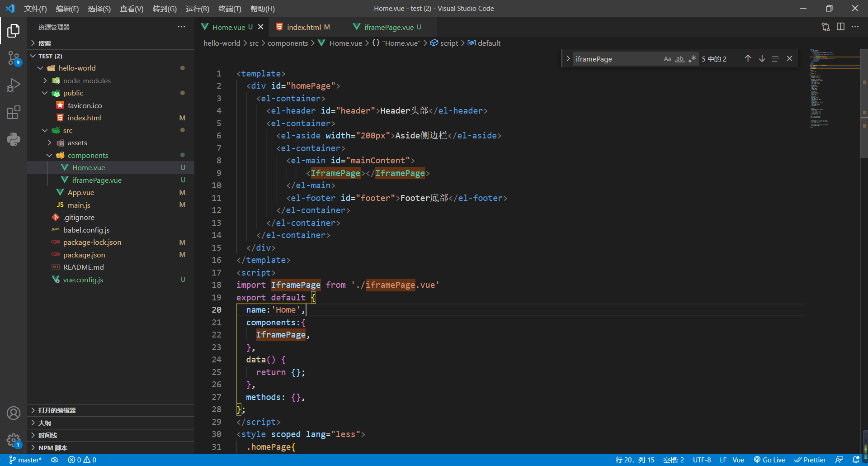Open the Accounts menu icon

coord(14,413)
